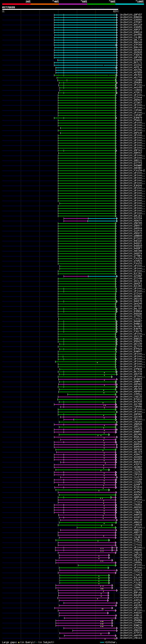Select label UniRef100_P54613

coord(131,120)
